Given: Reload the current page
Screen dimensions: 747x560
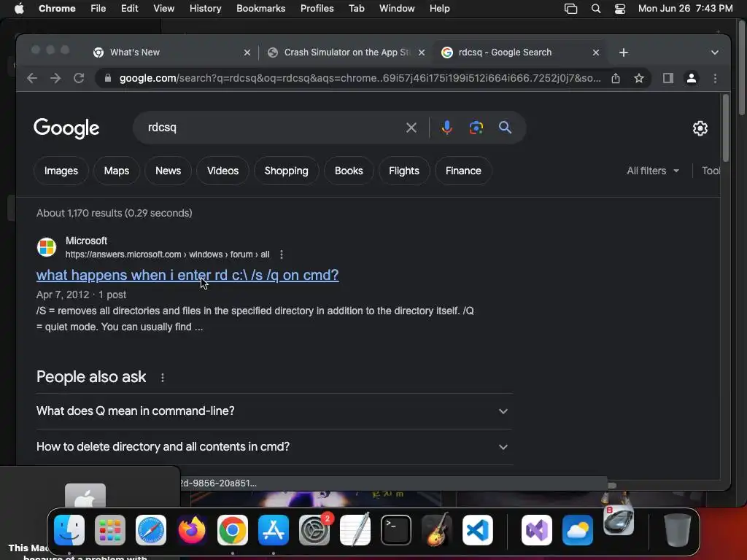Looking at the screenshot, I should pos(79,78).
